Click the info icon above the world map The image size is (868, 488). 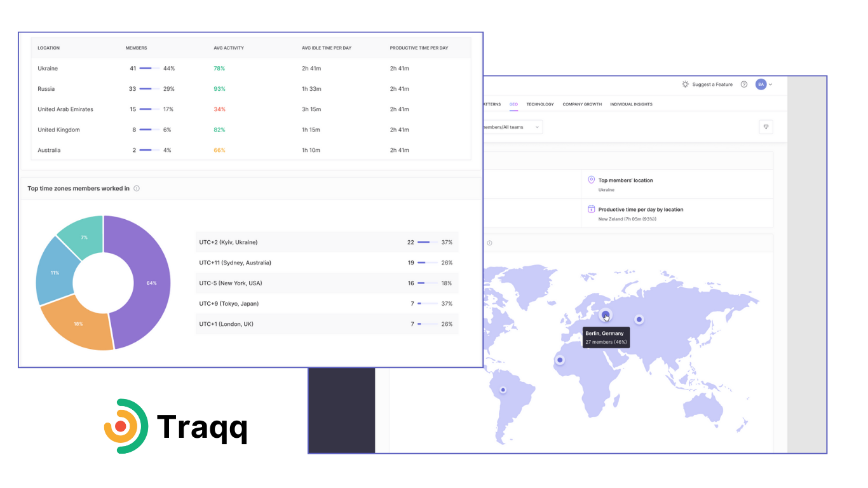489,243
